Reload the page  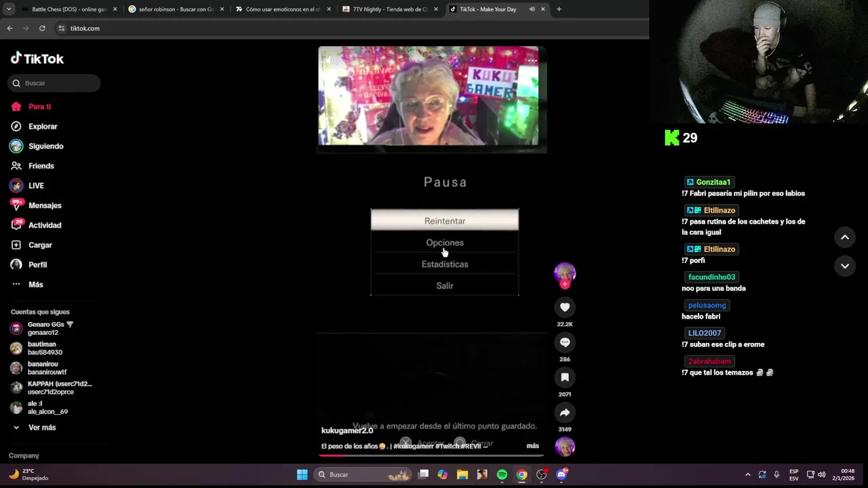(x=42, y=28)
